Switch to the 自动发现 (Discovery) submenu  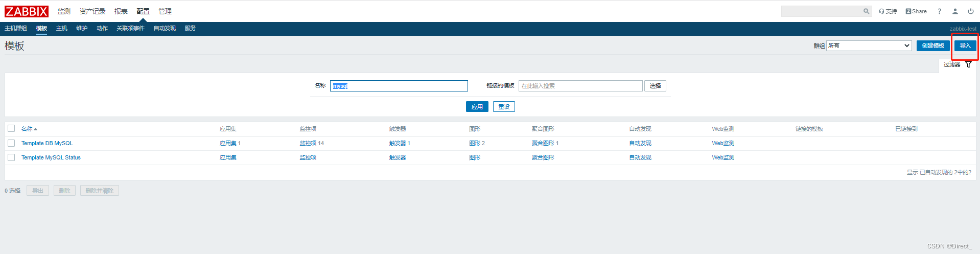coord(165,28)
